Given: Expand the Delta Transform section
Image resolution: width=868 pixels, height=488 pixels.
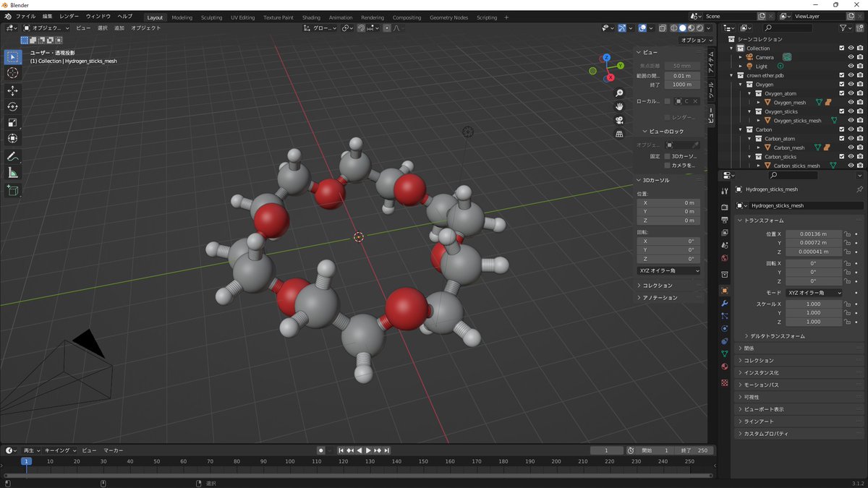Looking at the screenshot, I should (778, 336).
